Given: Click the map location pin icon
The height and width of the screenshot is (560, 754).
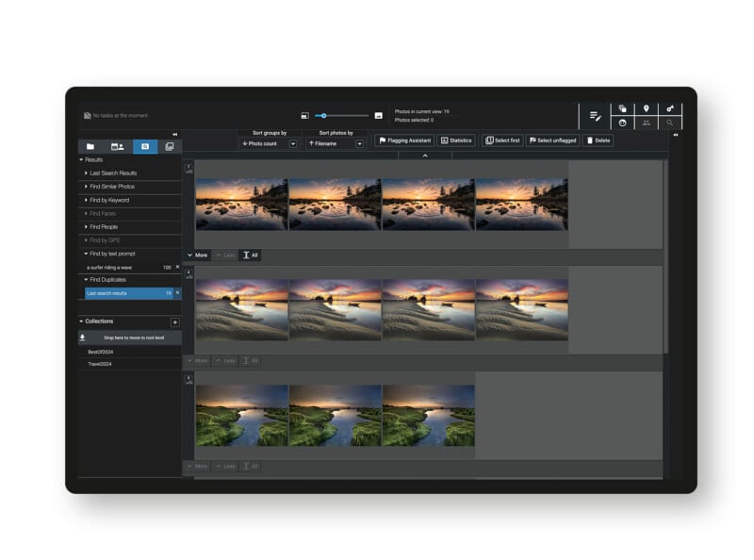Looking at the screenshot, I should pos(647,108).
